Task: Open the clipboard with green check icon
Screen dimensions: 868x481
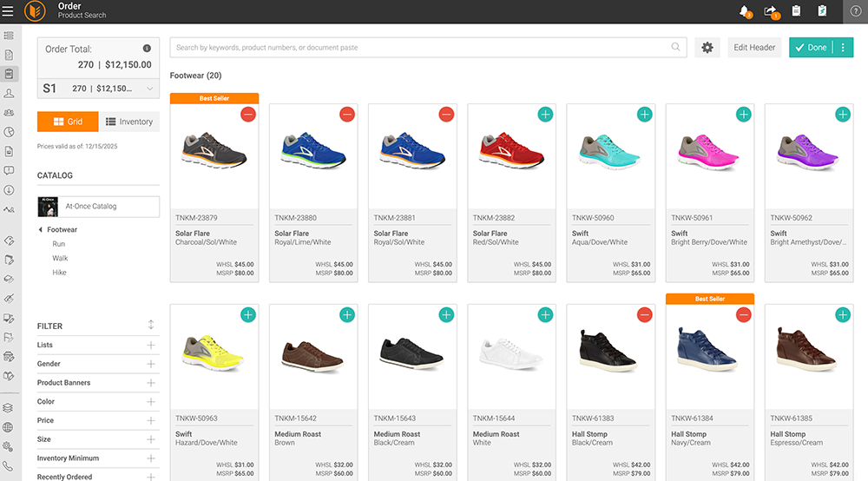Action: (822, 10)
